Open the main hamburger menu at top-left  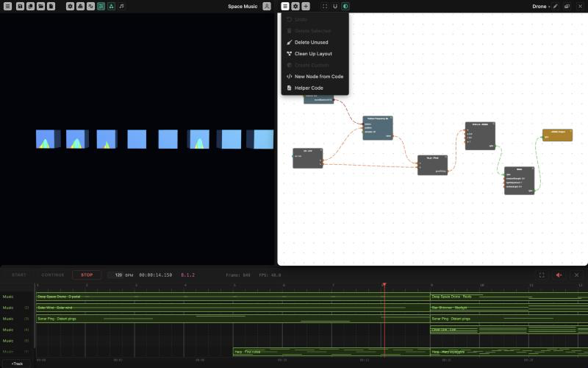point(7,7)
